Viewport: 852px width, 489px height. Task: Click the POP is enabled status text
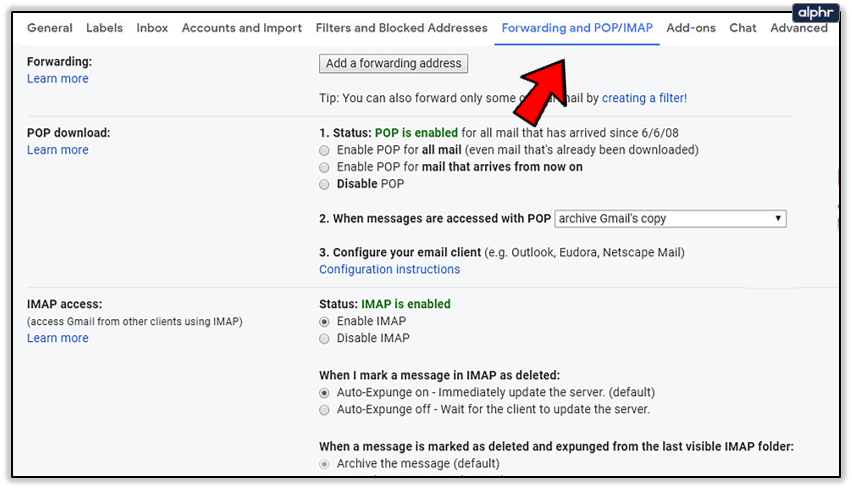coord(416,133)
